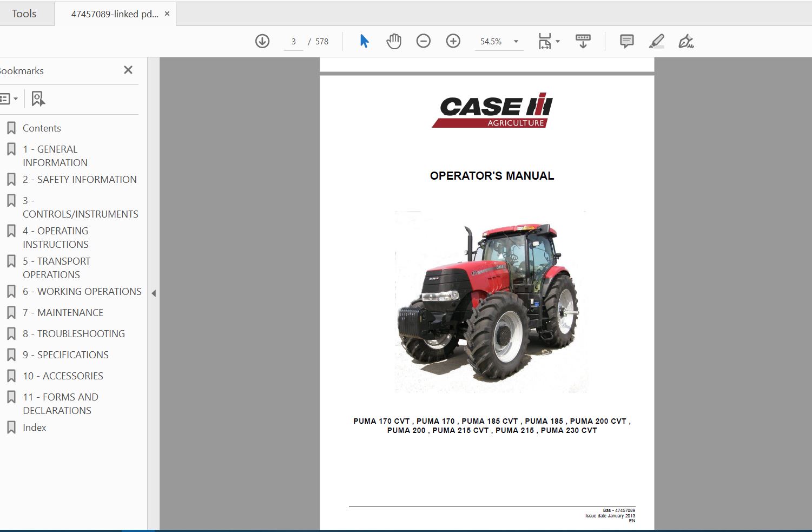The image size is (812, 532).
Task: Select the highlighter pen tool
Action: point(657,41)
